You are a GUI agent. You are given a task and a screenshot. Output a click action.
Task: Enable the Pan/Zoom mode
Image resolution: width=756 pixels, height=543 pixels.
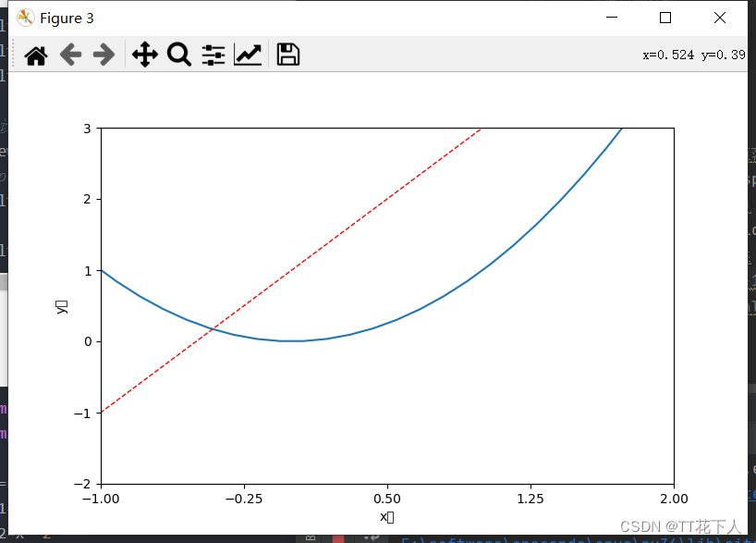(143, 55)
